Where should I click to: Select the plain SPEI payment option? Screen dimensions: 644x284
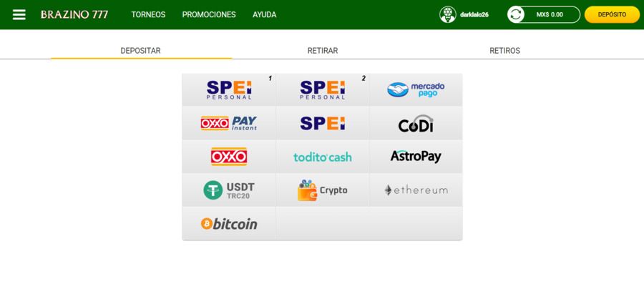(x=323, y=123)
